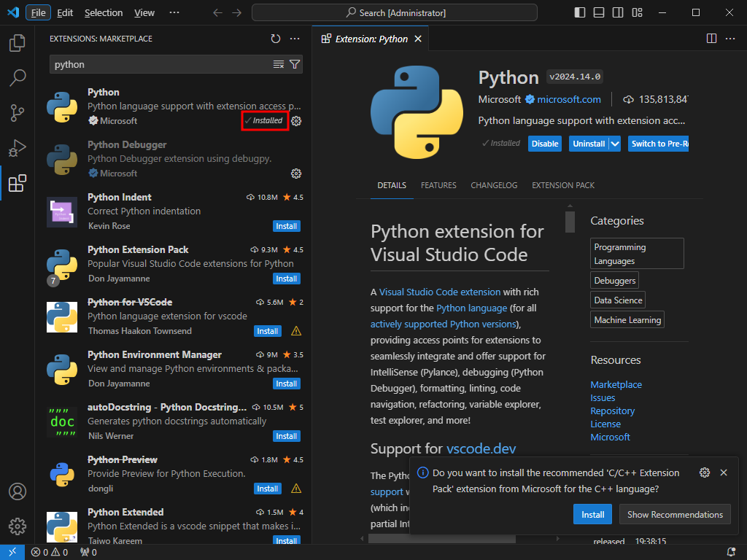Toggle Secondary Side Bar layout icon
Screen dimensions: 747x560
618,12
